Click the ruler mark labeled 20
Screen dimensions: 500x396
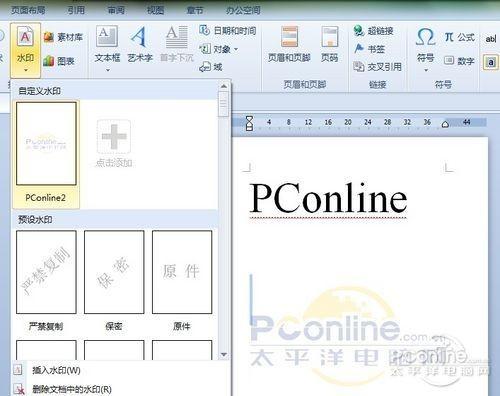point(348,122)
